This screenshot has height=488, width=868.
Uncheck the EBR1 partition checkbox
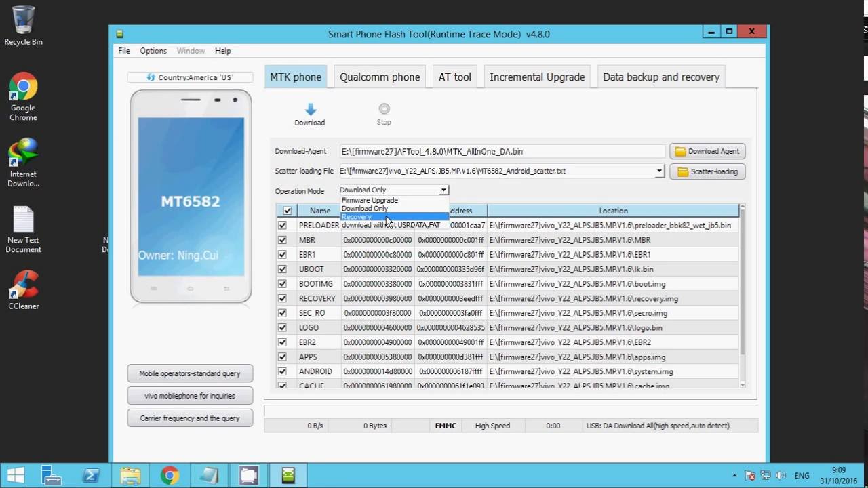point(282,255)
